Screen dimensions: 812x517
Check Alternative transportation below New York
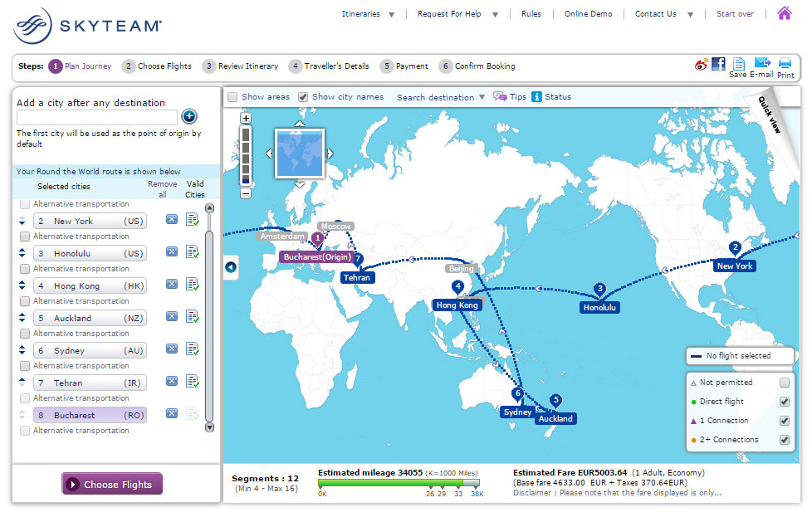[24, 237]
